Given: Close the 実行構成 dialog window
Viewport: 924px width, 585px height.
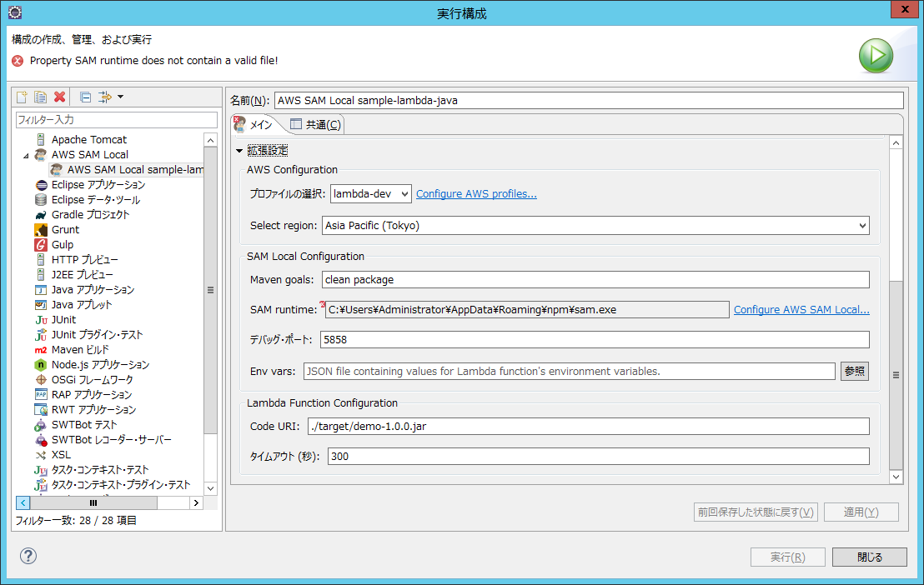Looking at the screenshot, I should [x=905, y=9].
